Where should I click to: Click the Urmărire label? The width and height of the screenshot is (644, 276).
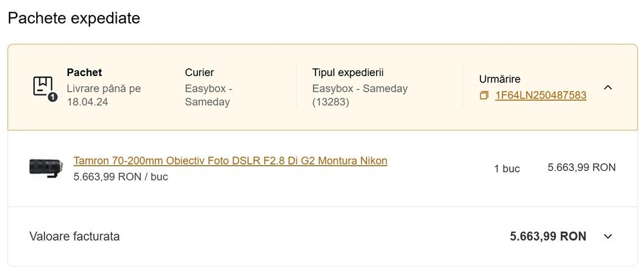500,79
